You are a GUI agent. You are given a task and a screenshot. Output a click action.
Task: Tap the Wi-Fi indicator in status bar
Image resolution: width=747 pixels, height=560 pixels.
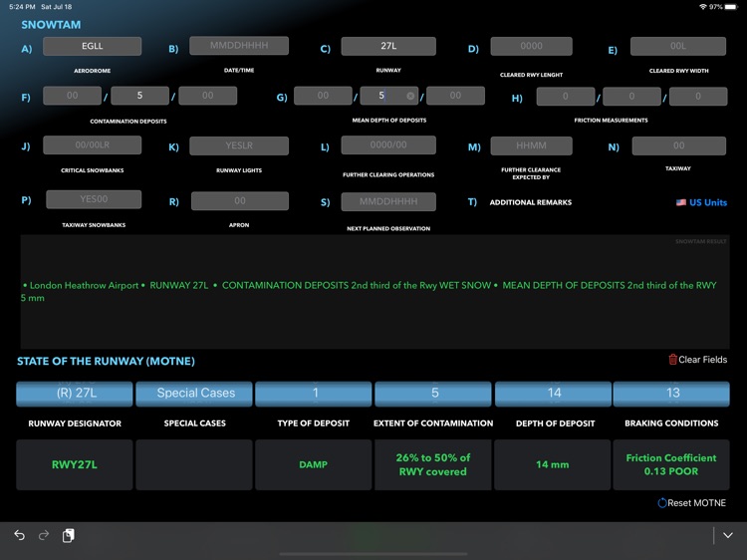coord(703,7)
